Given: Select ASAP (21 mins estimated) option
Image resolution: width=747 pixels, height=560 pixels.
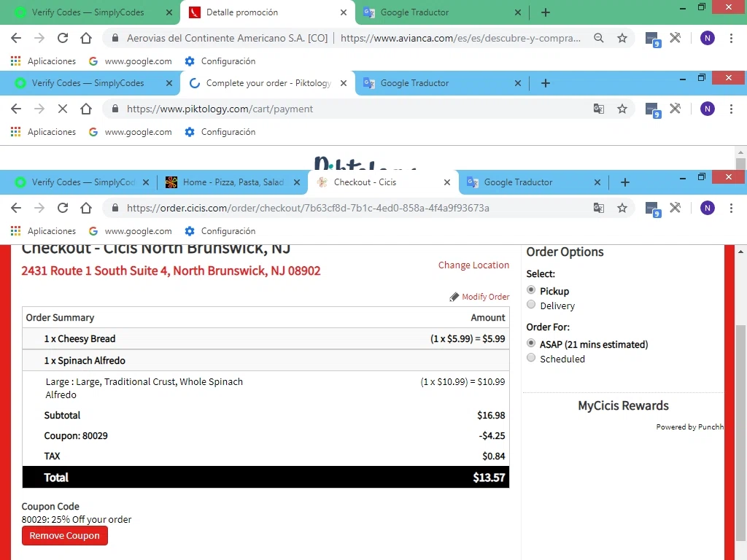Looking at the screenshot, I should tap(531, 343).
